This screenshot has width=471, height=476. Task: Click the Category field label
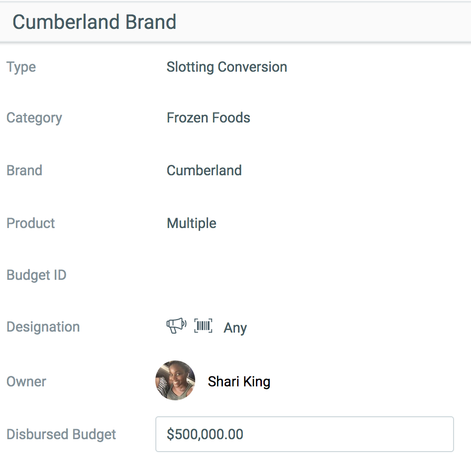point(34,118)
